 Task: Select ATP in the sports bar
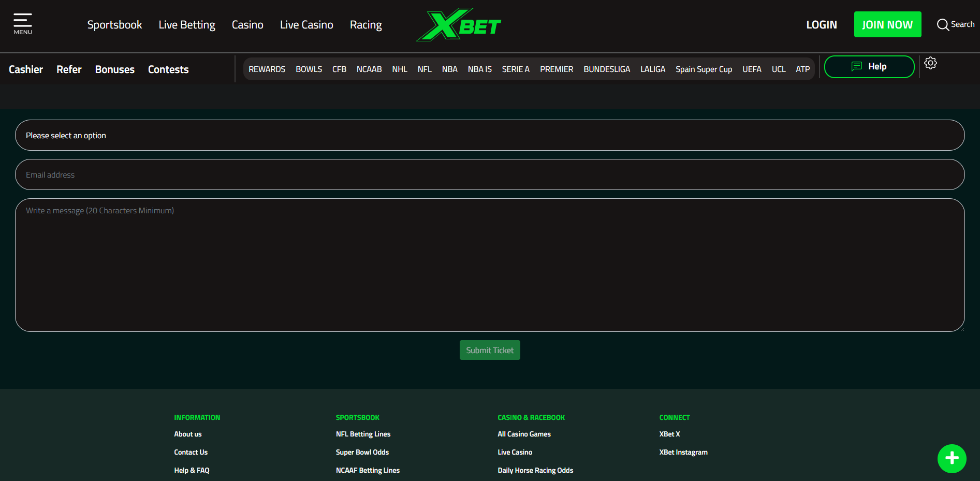point(802,69)
